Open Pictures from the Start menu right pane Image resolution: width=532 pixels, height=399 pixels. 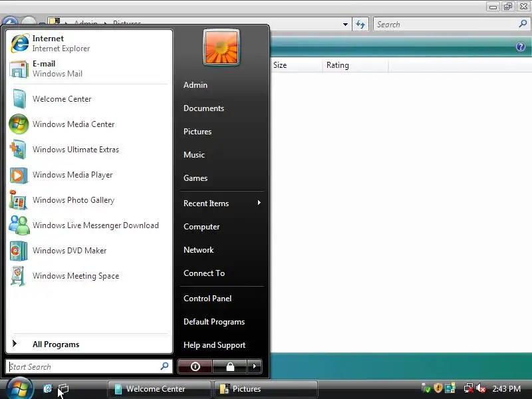pos(198,132)
